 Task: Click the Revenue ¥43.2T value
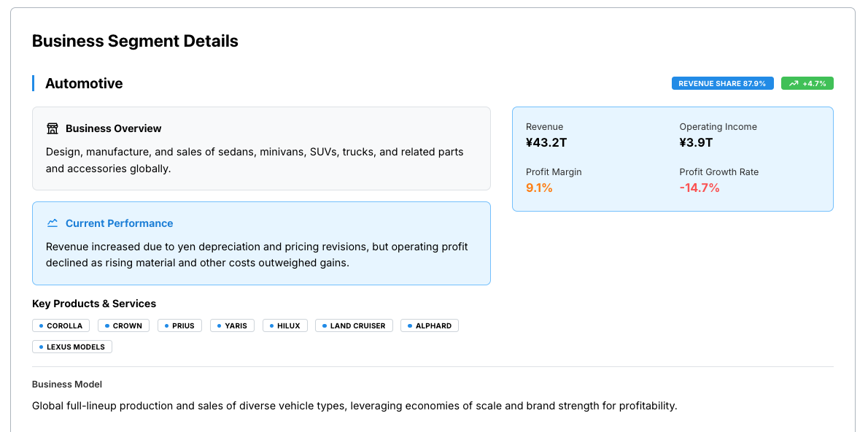(x=546, y=143)
